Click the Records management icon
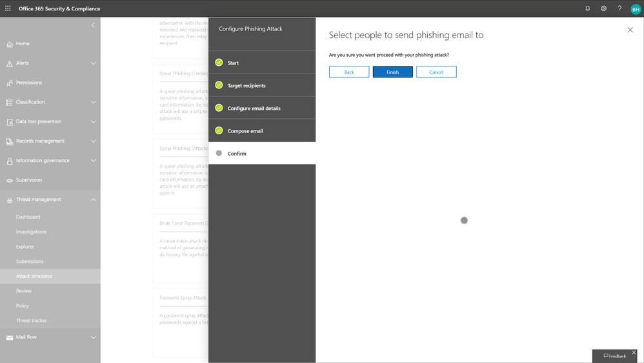Image resolution: width=644 pixels, height=363 pixels. (x=10, y=141)
